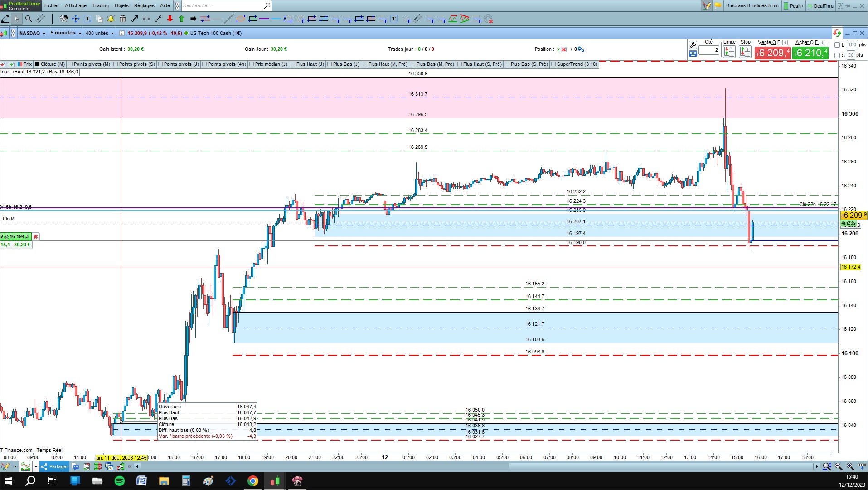The width and height of the screenshot is (868, 490).
Task: Delete objects with the trash can icon
Action: (123, 19)
